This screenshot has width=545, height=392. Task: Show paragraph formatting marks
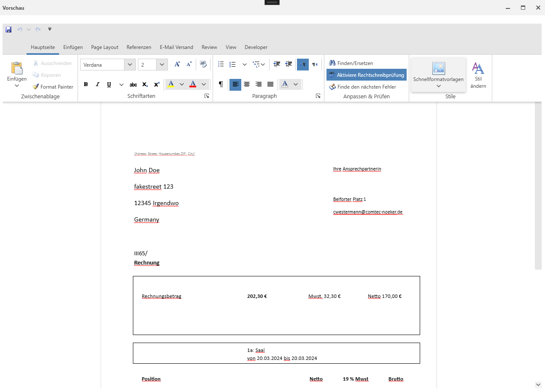pyautogui.click(x=221, y=84)
